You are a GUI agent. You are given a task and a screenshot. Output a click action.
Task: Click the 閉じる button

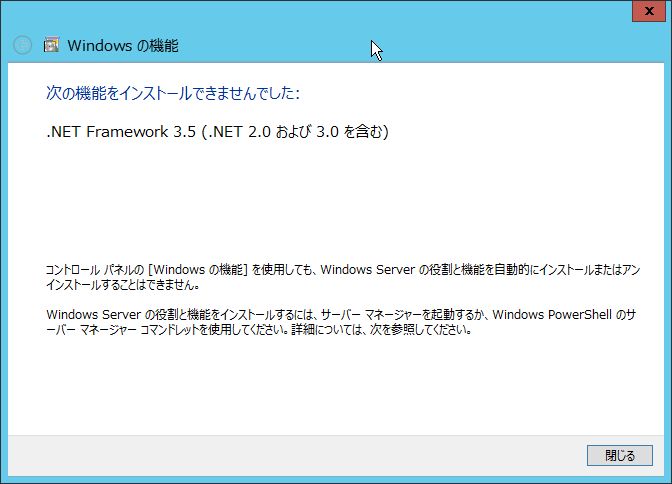[620, 455]
